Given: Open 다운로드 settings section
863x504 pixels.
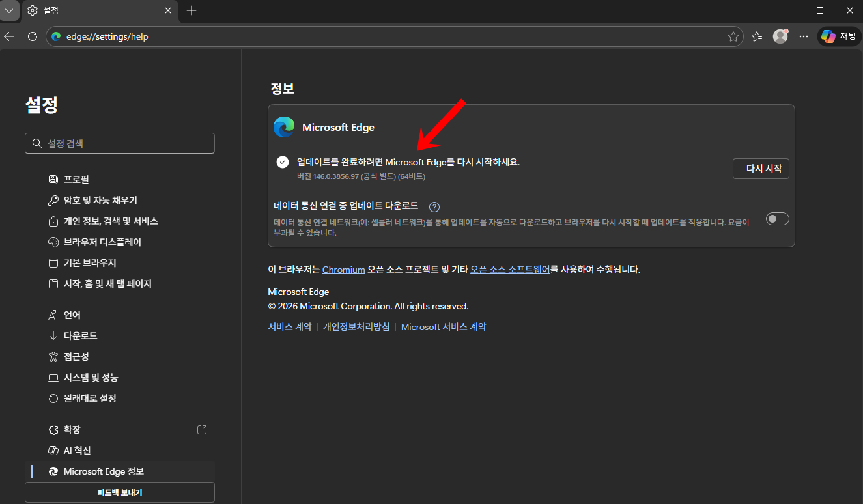Looking at the screenshot, I should pyautogui.click(x=120, y=336).
